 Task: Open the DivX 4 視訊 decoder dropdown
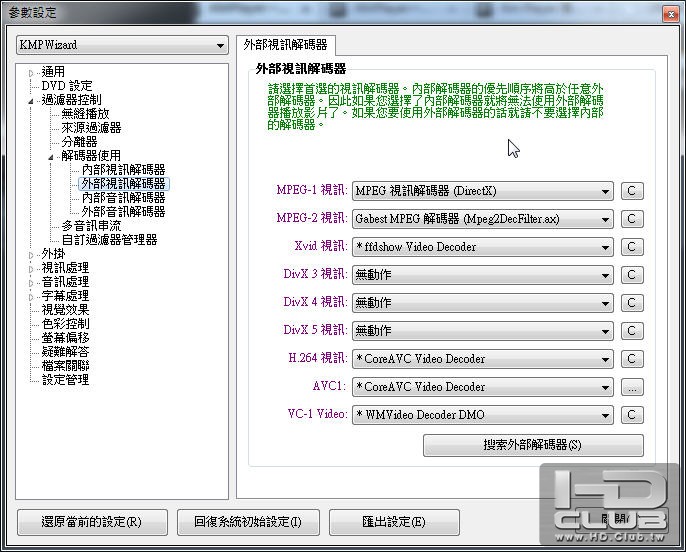[483, 303]
